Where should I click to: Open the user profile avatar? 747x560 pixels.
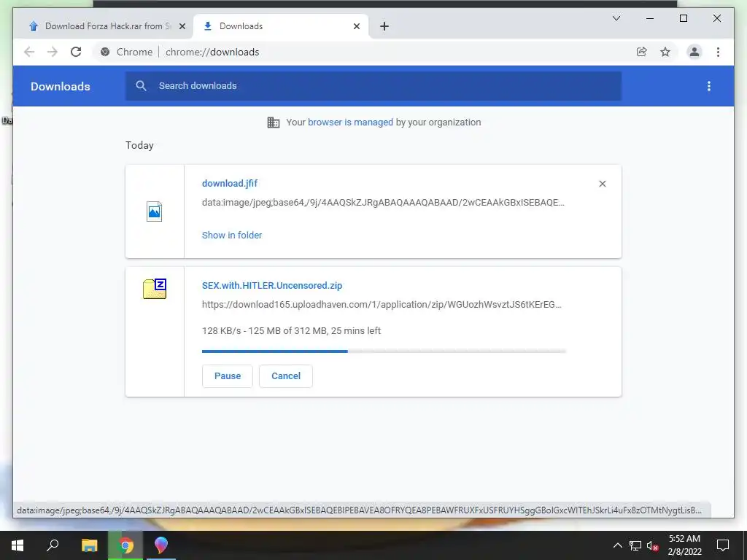(694, 52)
